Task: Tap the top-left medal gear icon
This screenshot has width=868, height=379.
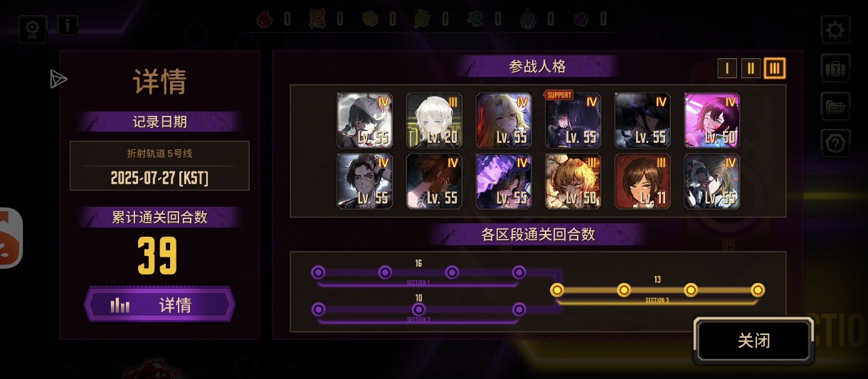Action: tap(33, 30)
